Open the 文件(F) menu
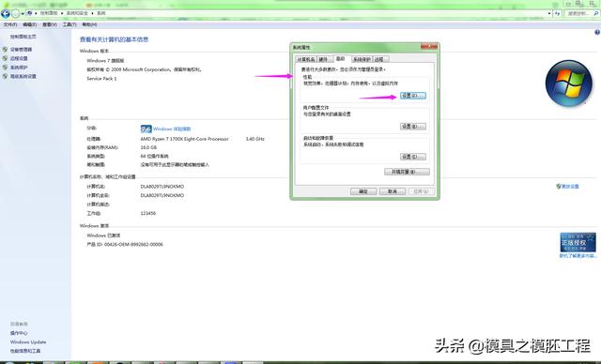The width and height of the screenshot is (601, 364). (10, 24)
